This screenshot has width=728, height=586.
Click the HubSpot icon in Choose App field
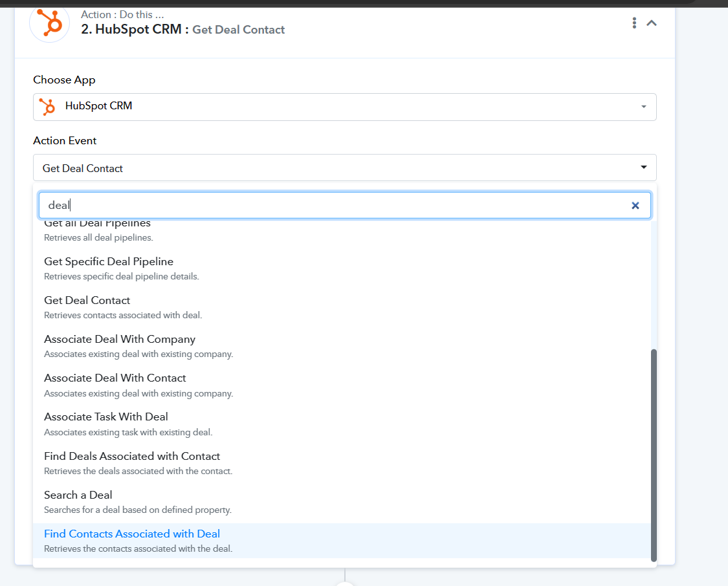tap(47, 106)
